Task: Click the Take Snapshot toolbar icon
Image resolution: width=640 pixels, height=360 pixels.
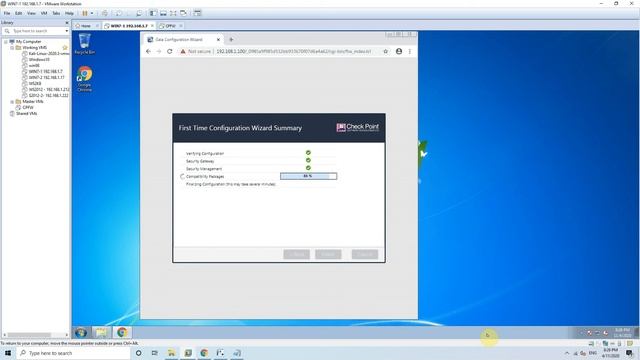Action: pos(119,13)
